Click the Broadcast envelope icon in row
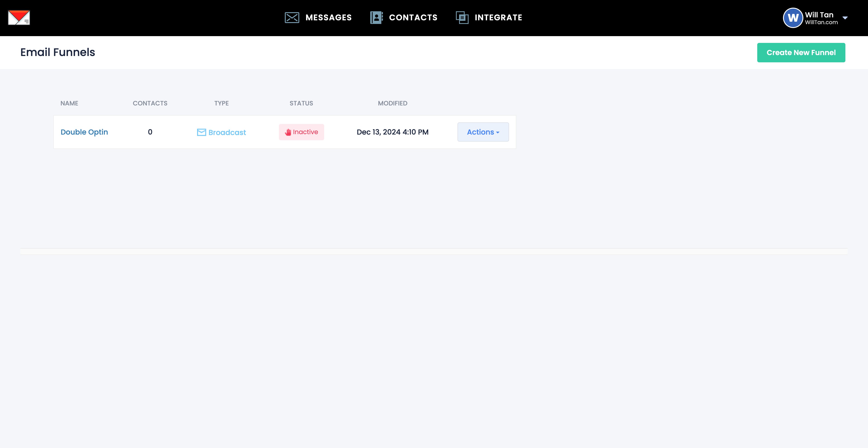Viewport: 868px width, 448px height. tap(201, 132)
